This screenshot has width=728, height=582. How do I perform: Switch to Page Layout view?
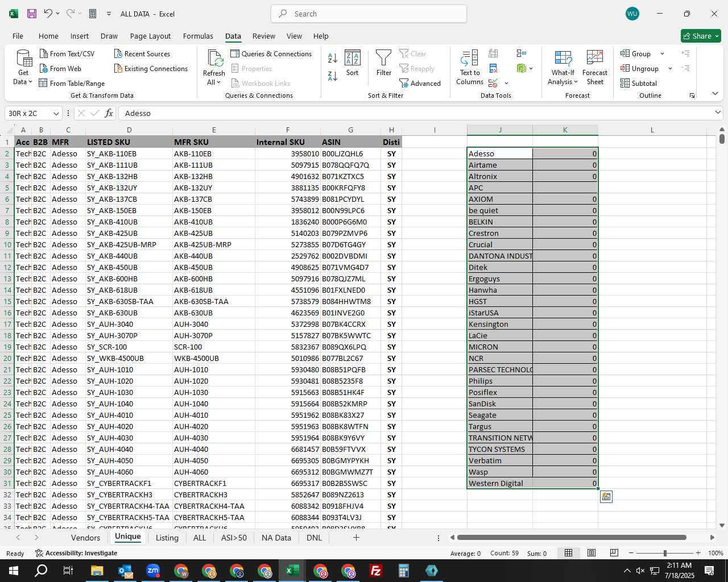pos(591,553)
